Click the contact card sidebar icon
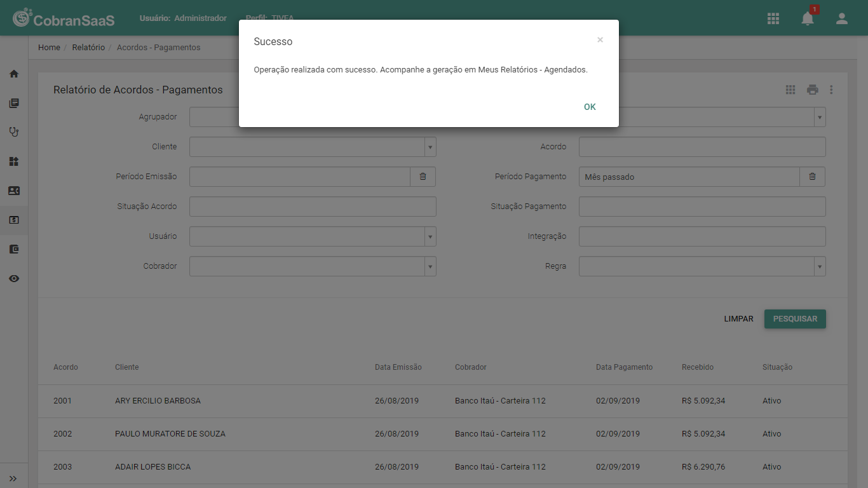Viewport: 868px width, 488px height. (14, 191)
